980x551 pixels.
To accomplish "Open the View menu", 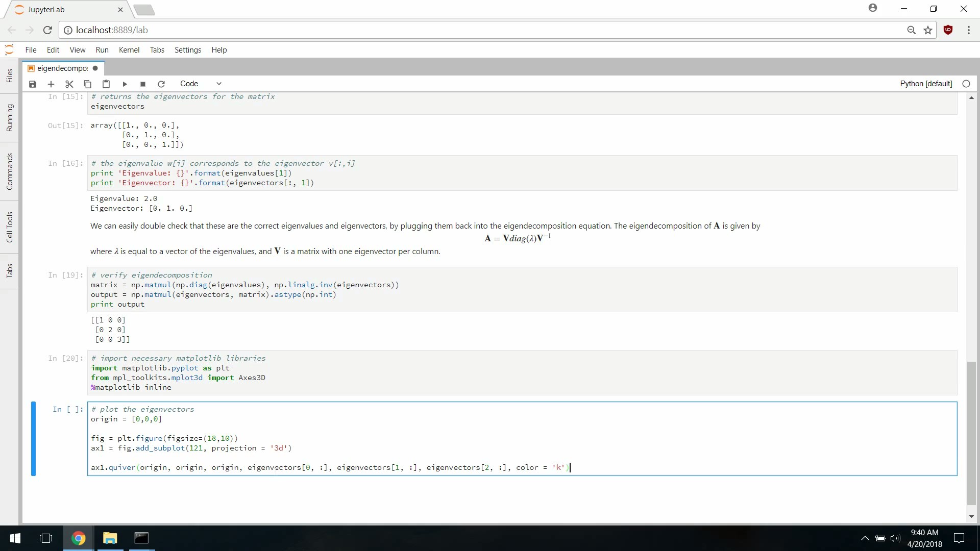I will tap(78, 50).
